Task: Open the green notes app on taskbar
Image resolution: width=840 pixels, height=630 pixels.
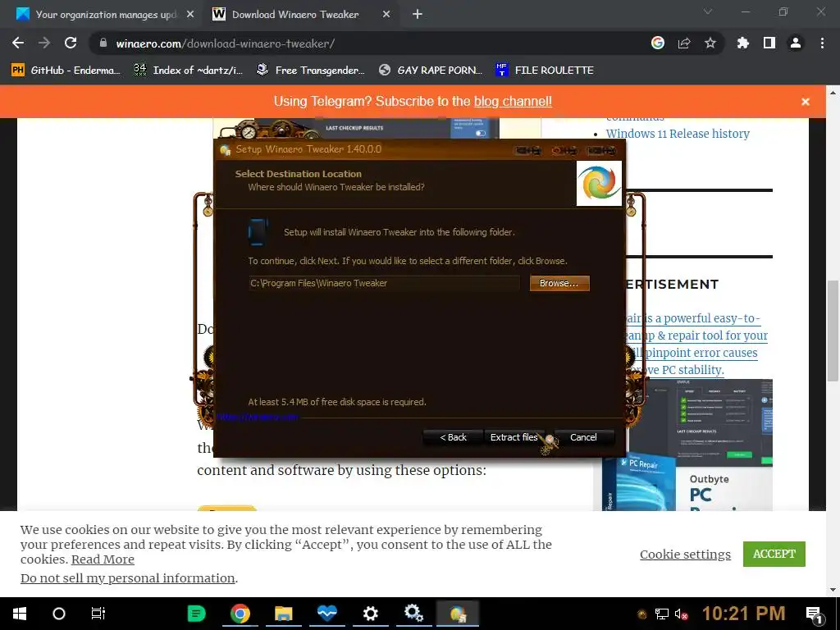Action: 197,614
